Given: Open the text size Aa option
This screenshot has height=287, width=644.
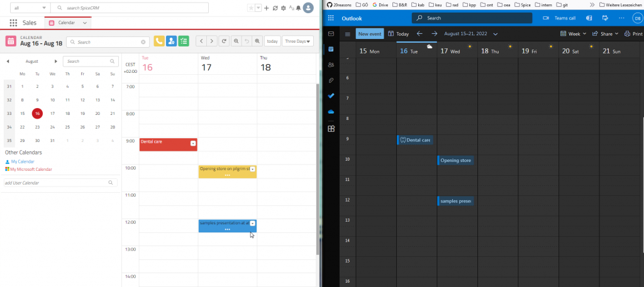Looking at the screenshot, I should point(292,8).
